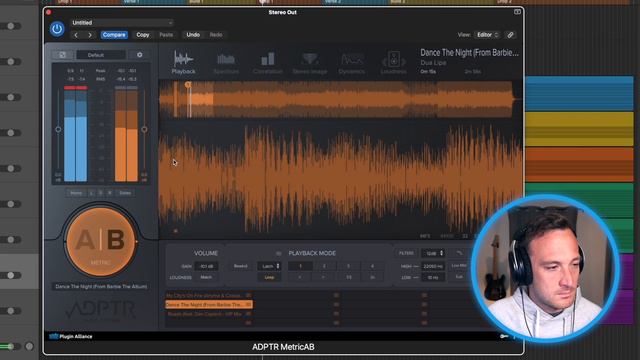Select the yellow region in Logic arrangement
The image size is (640, 360).
pyautogui.click(x=579, y=129)
